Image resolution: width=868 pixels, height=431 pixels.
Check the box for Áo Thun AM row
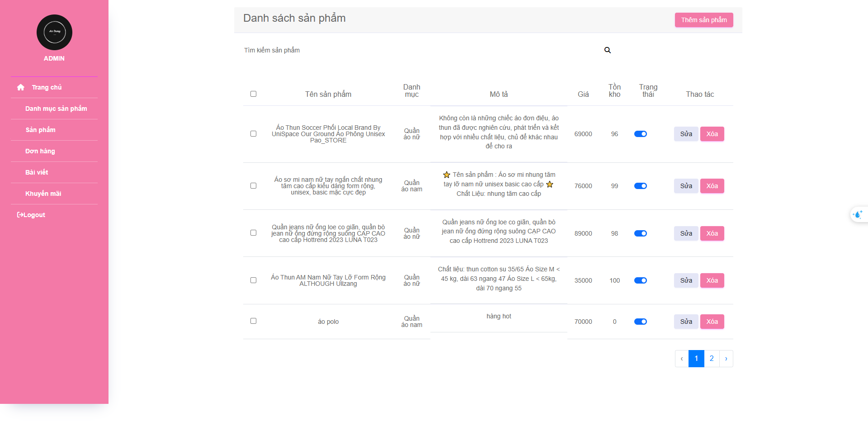253,280
